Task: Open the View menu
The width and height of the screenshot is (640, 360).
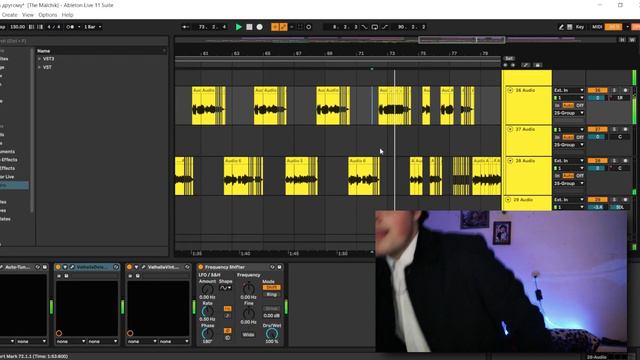Action: (28, 15)
